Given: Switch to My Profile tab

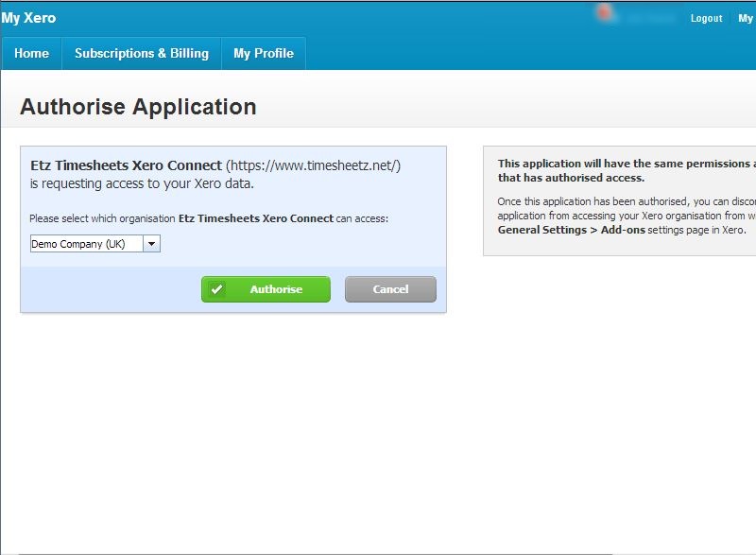Looking at the screenshot, I should click(x=264, y=54).
